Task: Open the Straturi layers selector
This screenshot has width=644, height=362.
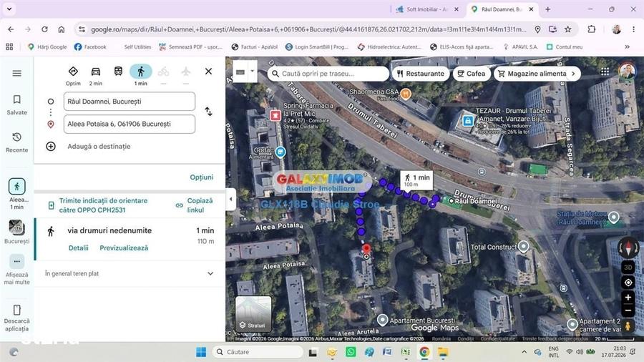Action: (253, 314)
